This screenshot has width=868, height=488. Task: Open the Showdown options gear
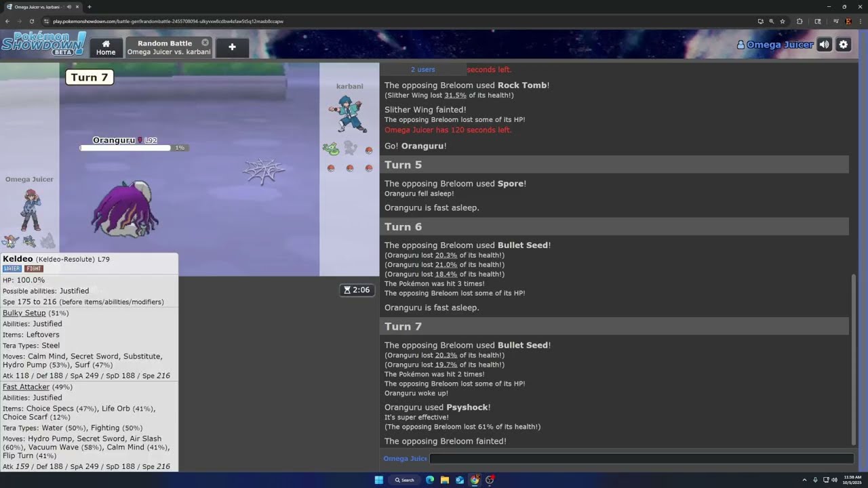click(x=843, y=45)
